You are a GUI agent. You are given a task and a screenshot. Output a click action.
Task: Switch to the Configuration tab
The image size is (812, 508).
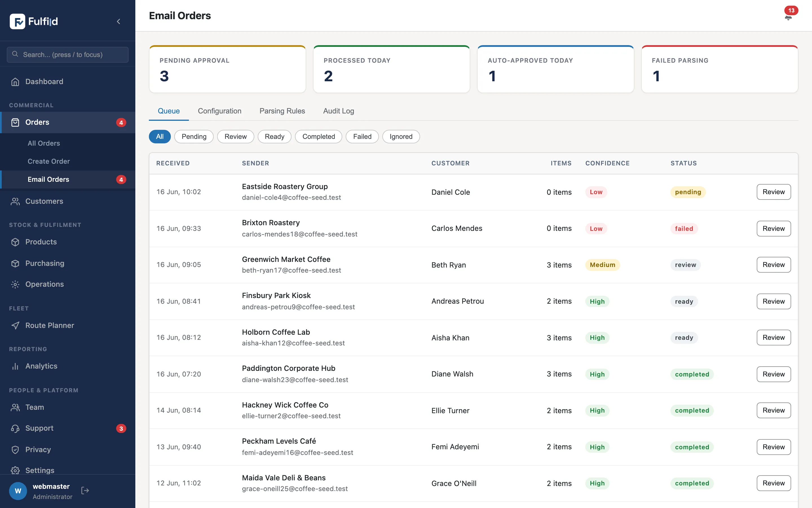219,111
